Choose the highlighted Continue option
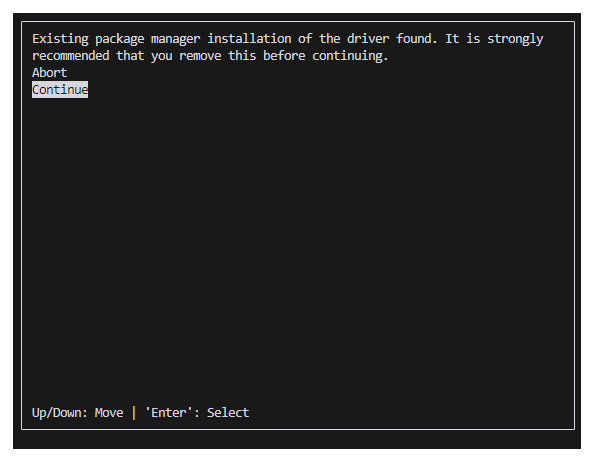 point(60,90)
